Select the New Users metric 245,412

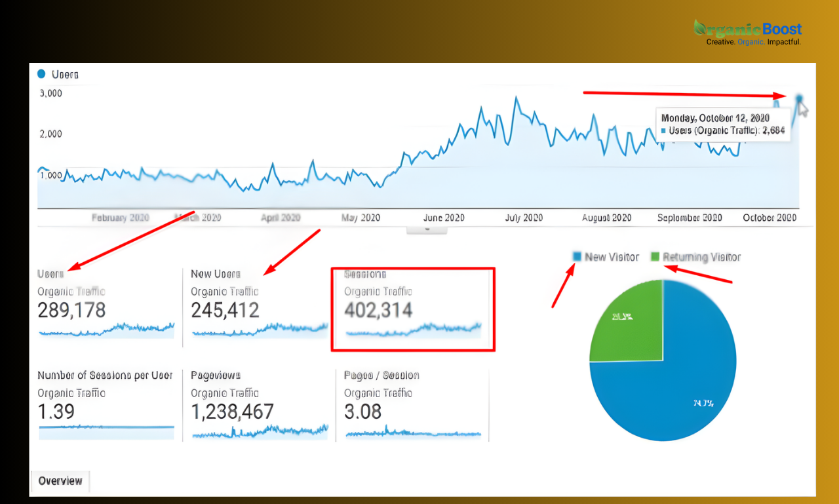coord(225,309)
